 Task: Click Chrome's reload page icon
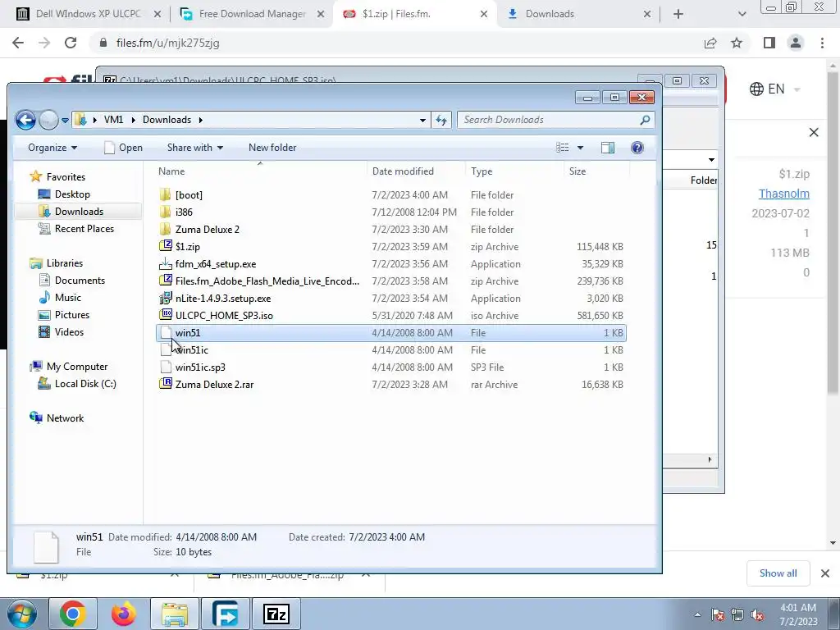[71, 43]
